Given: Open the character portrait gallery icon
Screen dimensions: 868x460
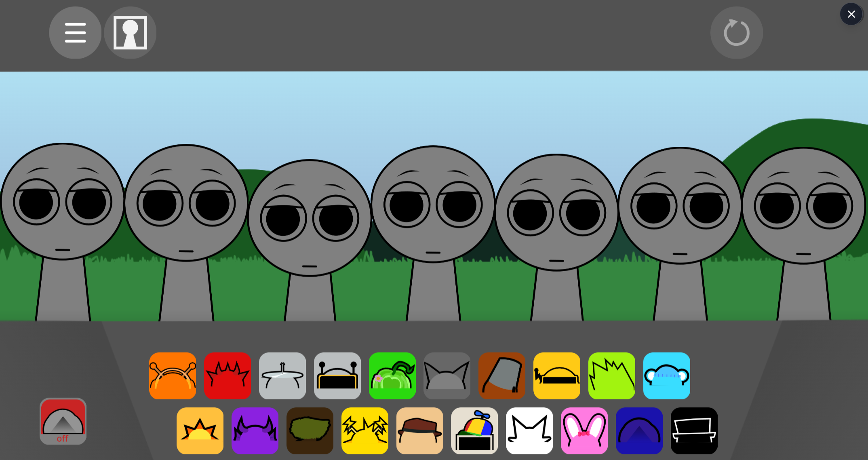Looking at the screenshot, I should 130,33.
